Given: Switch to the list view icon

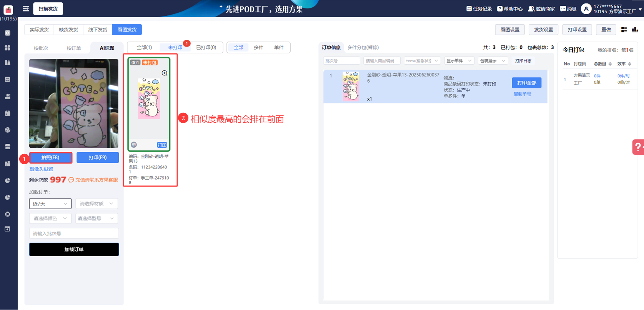Looking at the screenshot, I should (x=624, y=30).
